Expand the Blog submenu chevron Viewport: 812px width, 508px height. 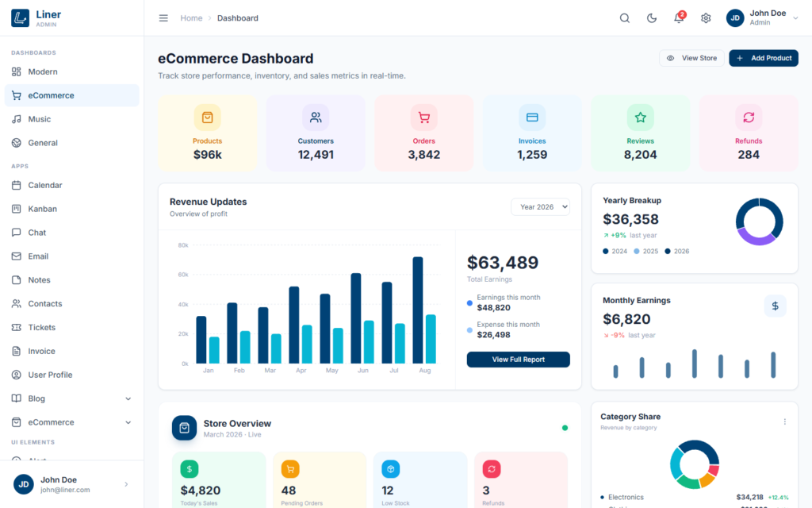[x=128, y=398]
